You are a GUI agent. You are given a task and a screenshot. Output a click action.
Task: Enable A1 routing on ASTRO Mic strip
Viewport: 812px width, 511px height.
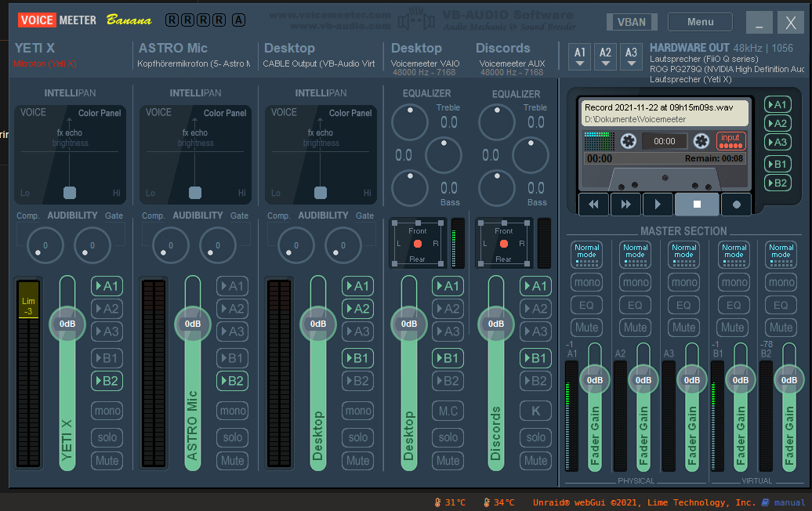(233, 286)
